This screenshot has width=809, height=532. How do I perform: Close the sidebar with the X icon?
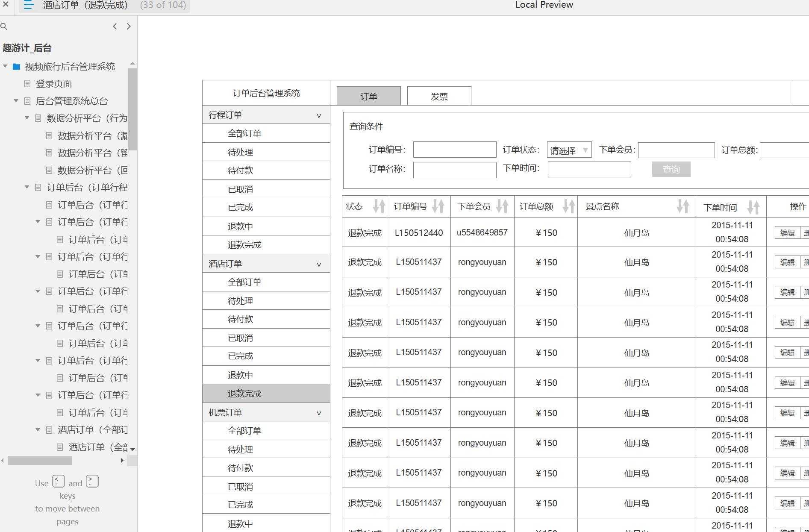(6, 6)
